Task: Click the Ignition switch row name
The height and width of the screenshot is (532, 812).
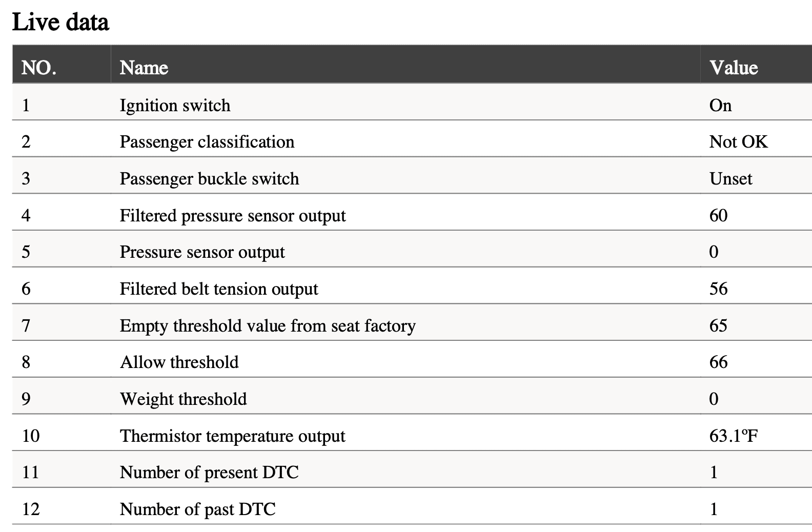Action: (x=175, y=105)
